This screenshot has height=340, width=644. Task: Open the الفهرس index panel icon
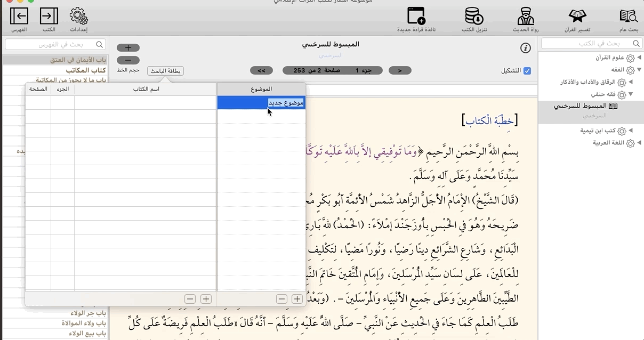coord(19,16)
